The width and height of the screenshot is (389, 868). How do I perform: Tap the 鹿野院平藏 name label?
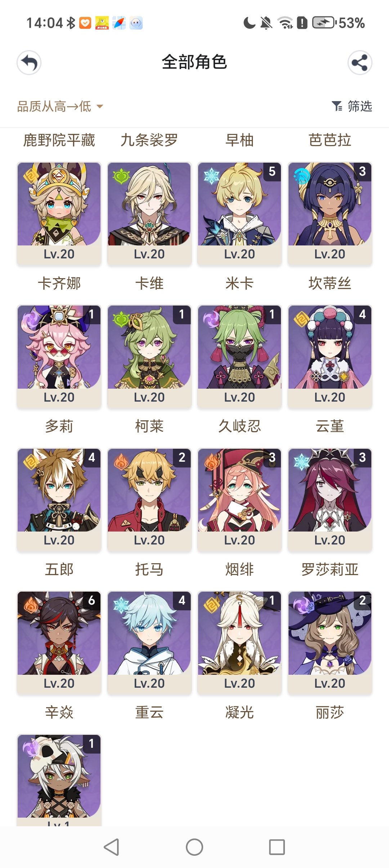pos(59,140)
